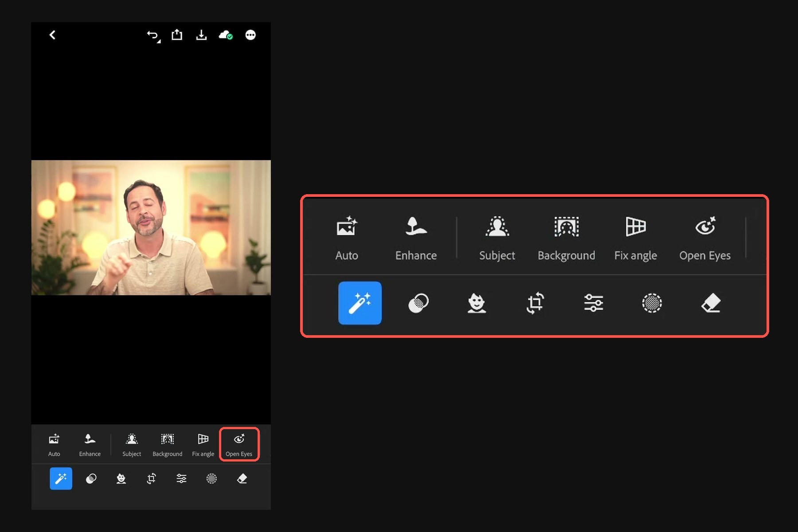Click the eraser icon in enlarged toolbar

click(x=711, y=303)
